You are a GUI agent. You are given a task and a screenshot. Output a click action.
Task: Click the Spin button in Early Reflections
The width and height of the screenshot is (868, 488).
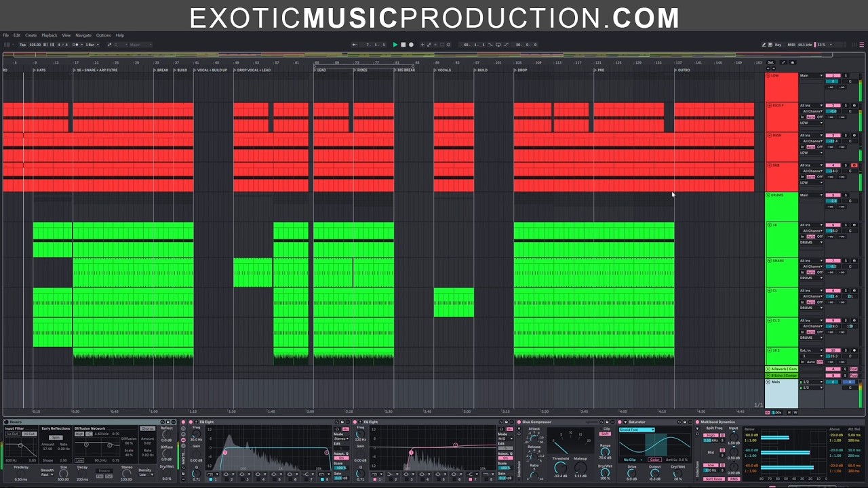(x=56, y=438)
